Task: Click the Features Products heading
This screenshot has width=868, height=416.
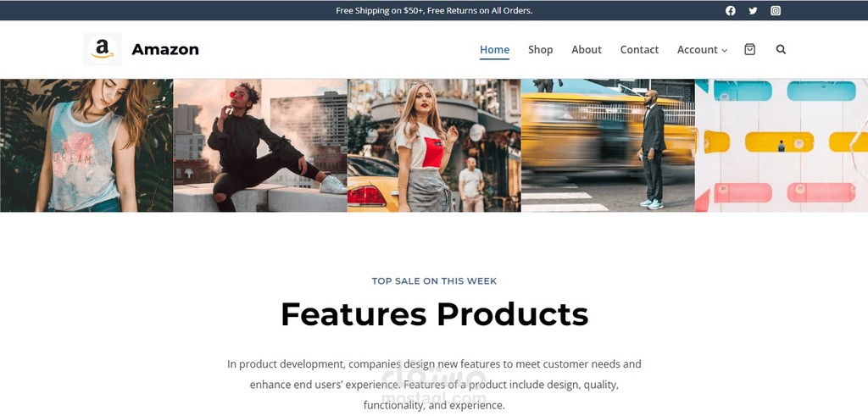Action: click(434, 314)
